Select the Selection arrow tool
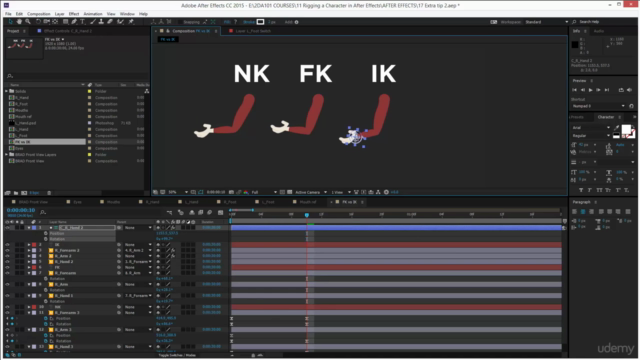Viewport: 640px width, 360px height. (10, 22)
